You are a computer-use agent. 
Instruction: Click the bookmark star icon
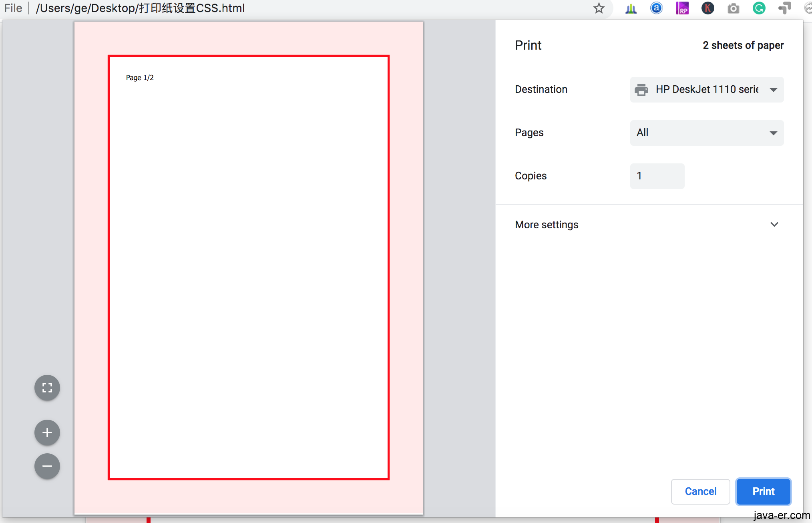[599, 8]
